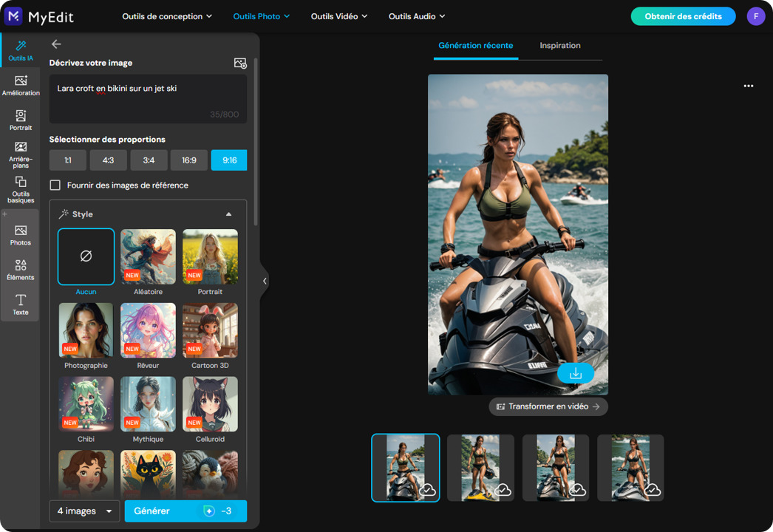Select the Texte tool

tap(21, 304)
